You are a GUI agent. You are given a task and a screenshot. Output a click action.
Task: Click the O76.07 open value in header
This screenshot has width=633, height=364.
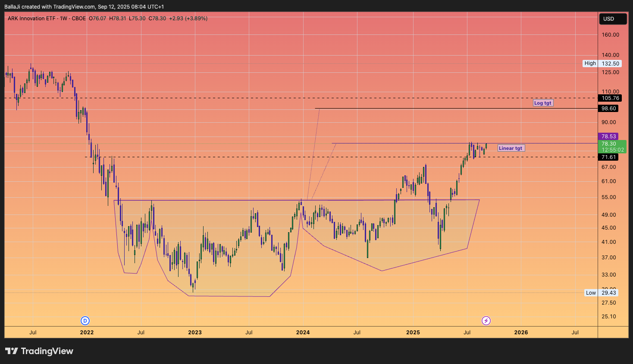pos(97,19)
